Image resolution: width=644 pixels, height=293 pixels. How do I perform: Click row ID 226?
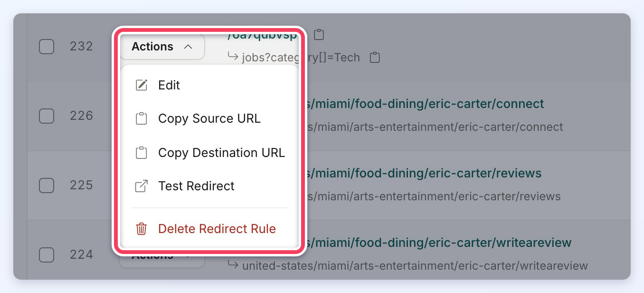click(82, 116)
